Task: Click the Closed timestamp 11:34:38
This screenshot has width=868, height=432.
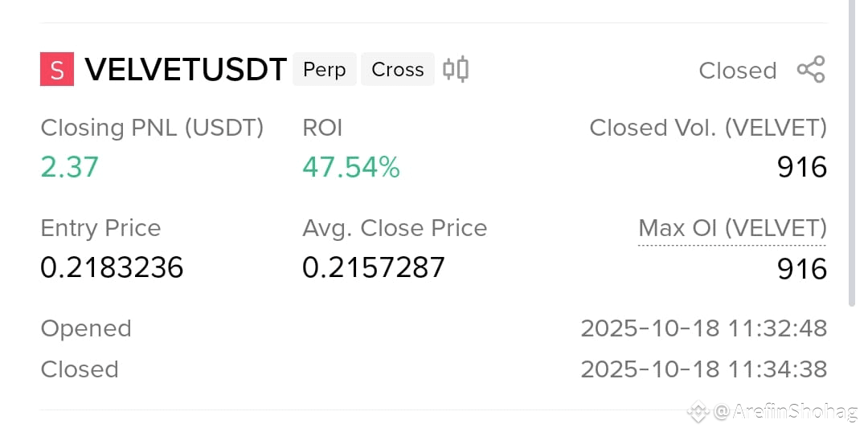Action: pos(704,369)
